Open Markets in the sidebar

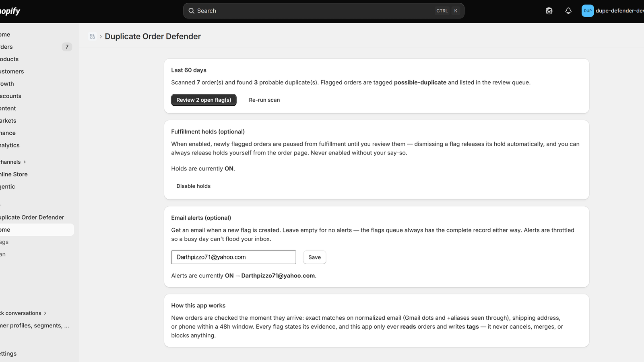click(36, 121)
